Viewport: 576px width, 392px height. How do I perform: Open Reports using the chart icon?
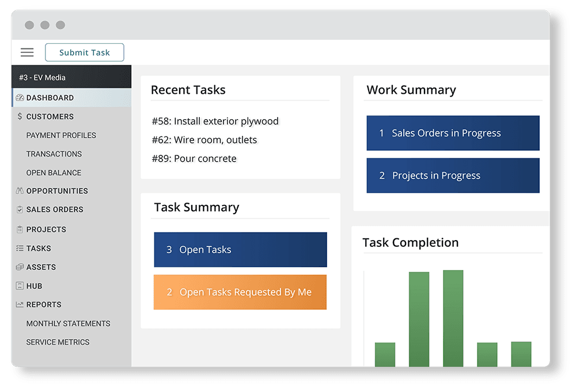19,305
